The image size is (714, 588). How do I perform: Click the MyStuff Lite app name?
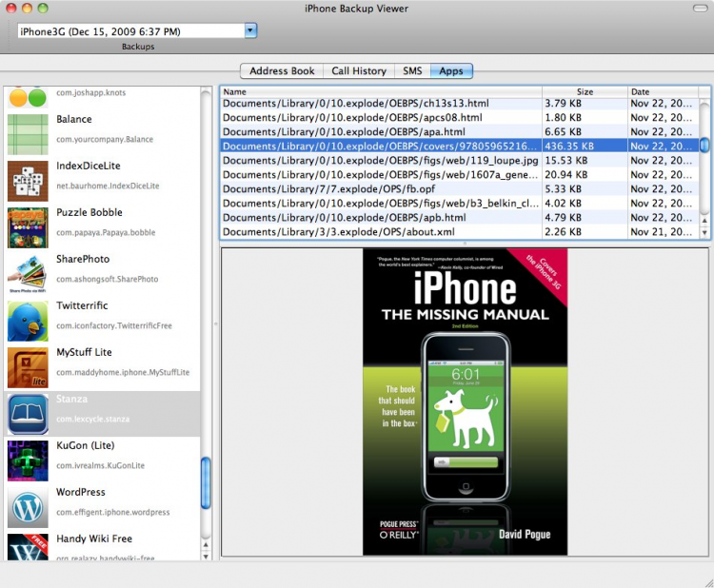[x=84, y=352]
